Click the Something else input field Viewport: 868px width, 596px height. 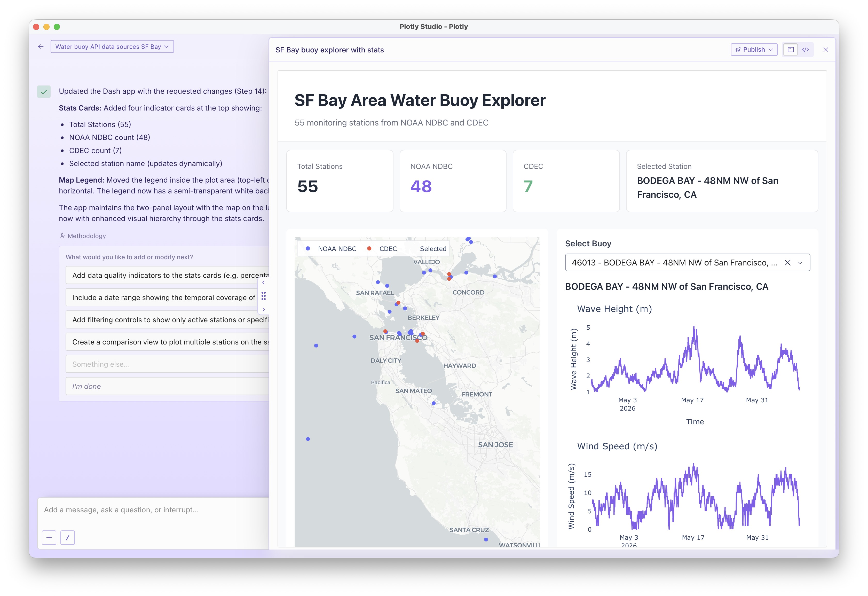click(167, 364)
